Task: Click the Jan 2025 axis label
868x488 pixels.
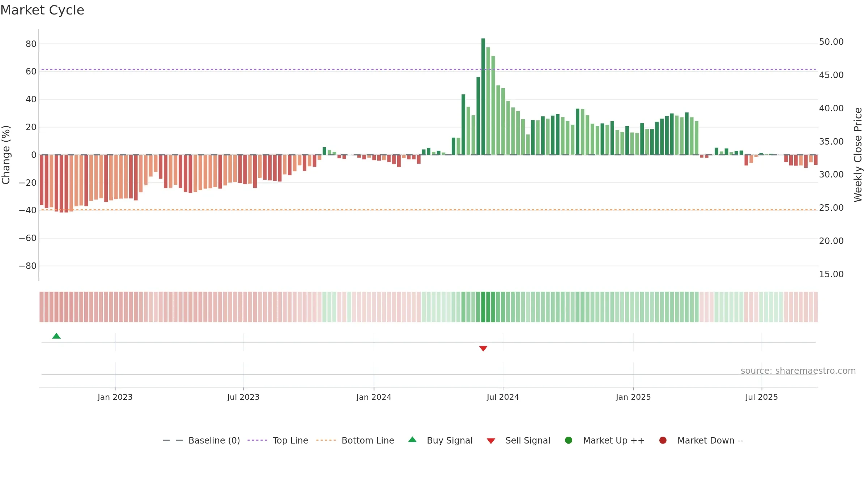Action: point(633,397)
